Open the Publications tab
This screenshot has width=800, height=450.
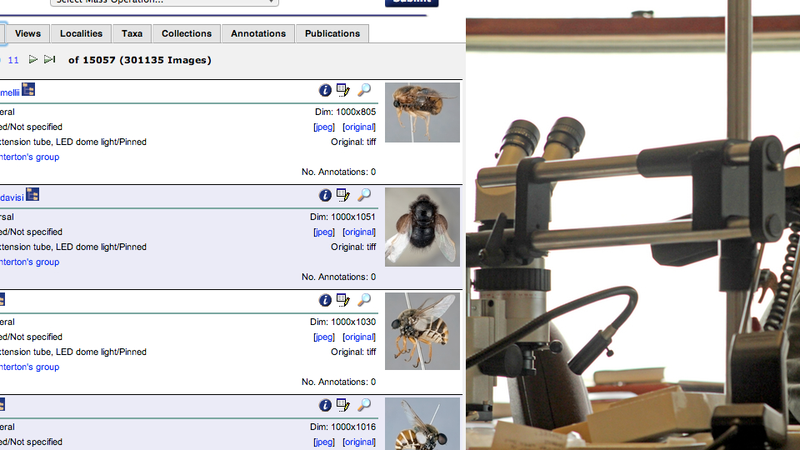[x=332, y=34]
